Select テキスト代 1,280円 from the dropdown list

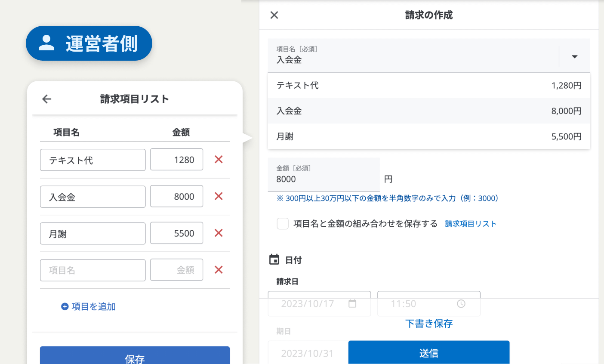[x=428, y=86]
